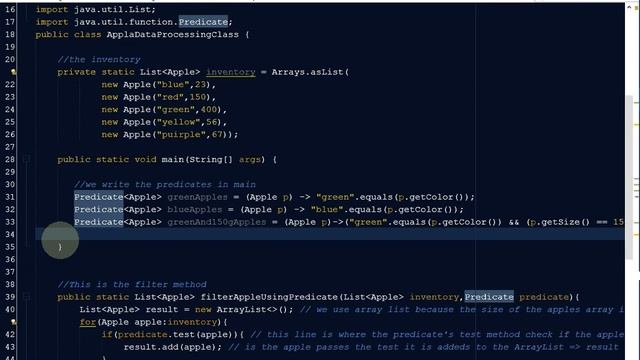Click the predicate parameter name on line 39

[x=544, y=297]
